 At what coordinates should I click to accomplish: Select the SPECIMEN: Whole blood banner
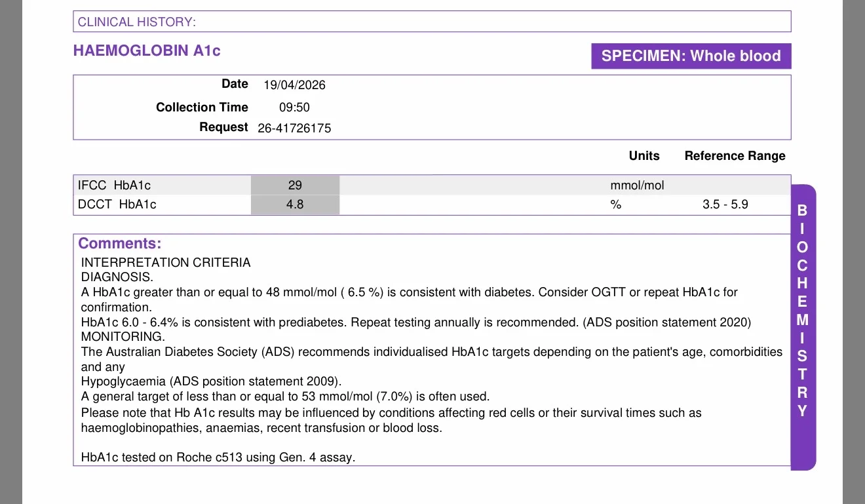click(x=691, y=56)
